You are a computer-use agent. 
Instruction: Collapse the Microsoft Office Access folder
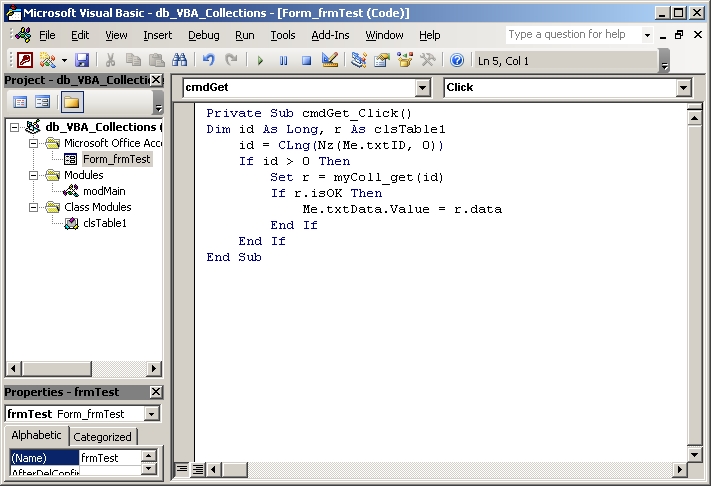tap(34, 144)
